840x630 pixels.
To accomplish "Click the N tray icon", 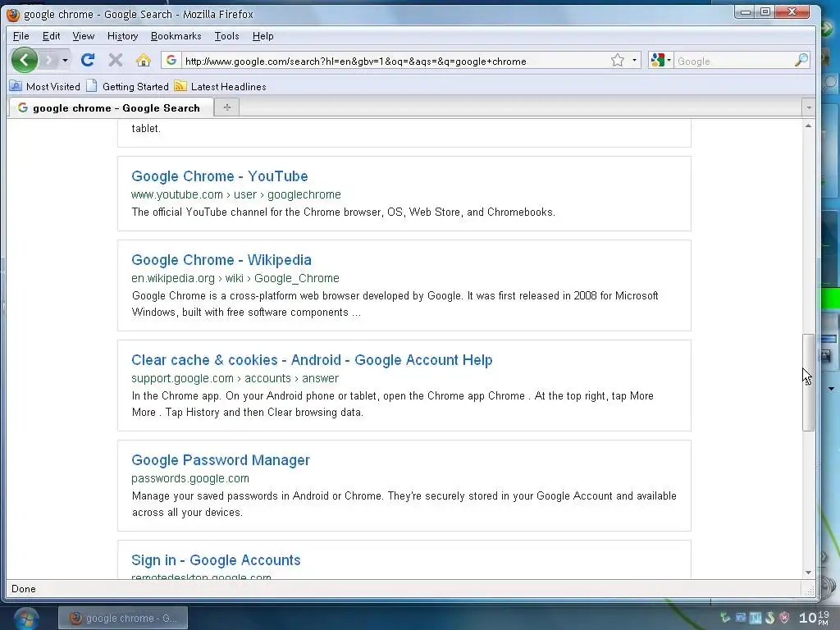I will coord(756,618).
